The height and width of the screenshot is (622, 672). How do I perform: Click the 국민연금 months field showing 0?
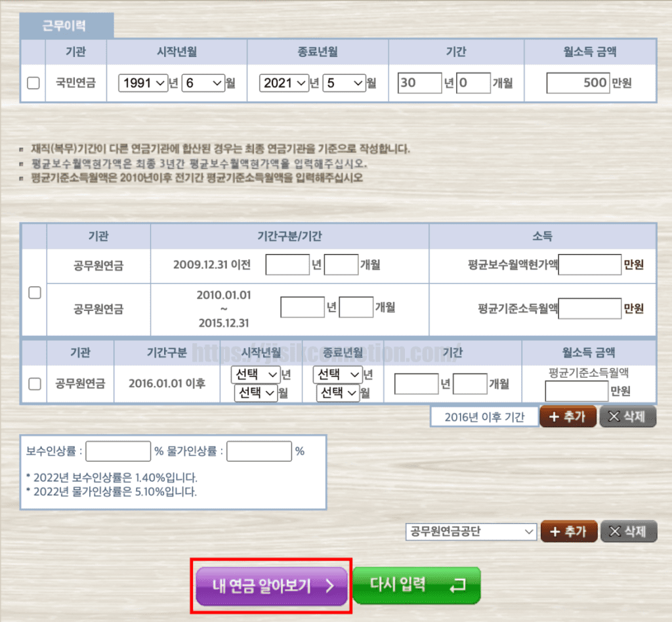(x=473, y=83)
